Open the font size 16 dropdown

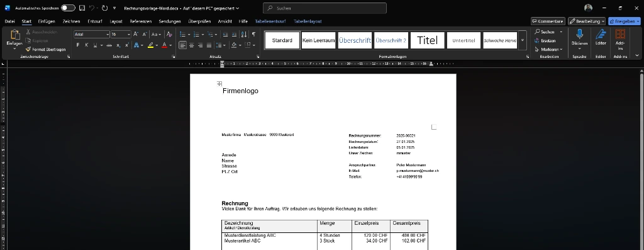pos(129,35)
